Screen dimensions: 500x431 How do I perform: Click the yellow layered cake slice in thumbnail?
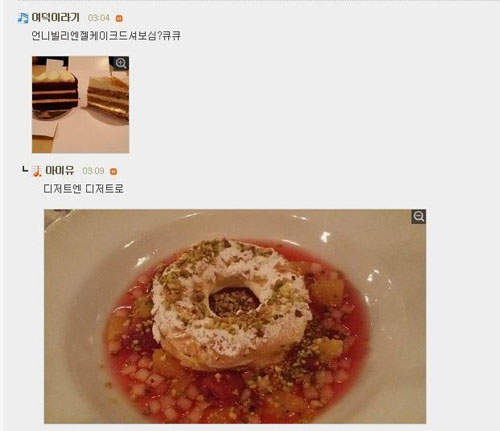pos(108,97)
